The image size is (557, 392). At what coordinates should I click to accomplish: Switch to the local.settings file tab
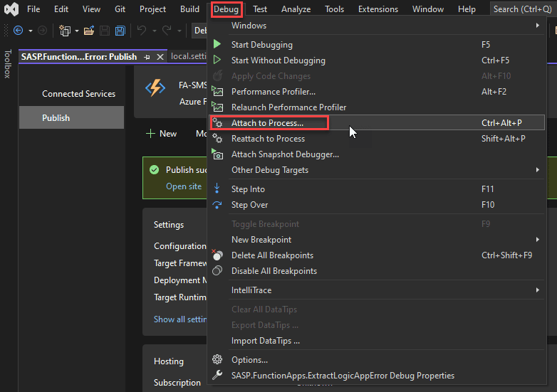(188, 56)
